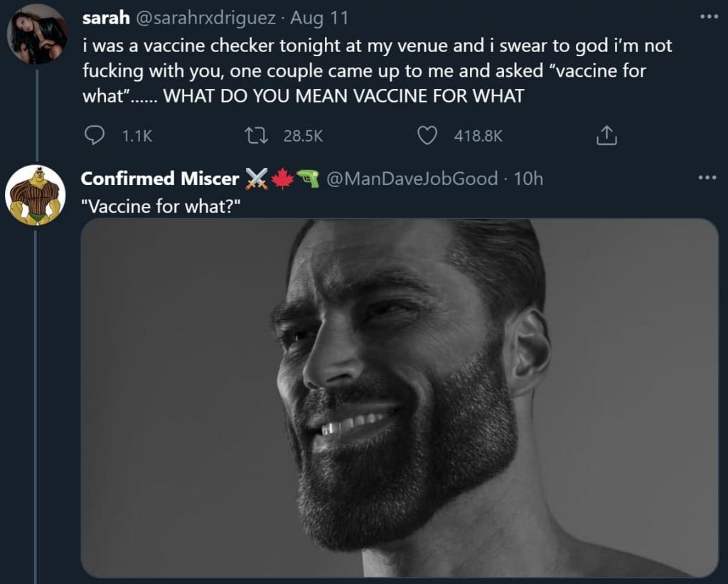Open more options on Confirmed Miscer's reply
728x584 pixels.
point(708,178)
